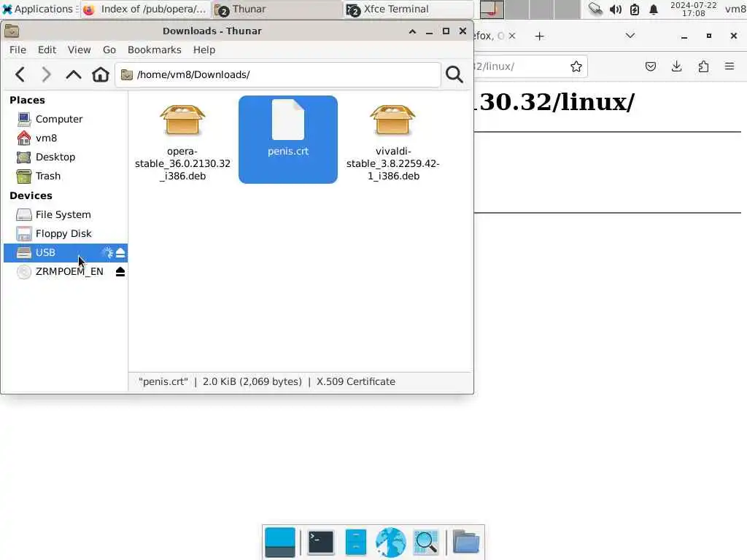Launch web browser globe in dock
This screenshot has height=560, width=747.
[391, 542]
